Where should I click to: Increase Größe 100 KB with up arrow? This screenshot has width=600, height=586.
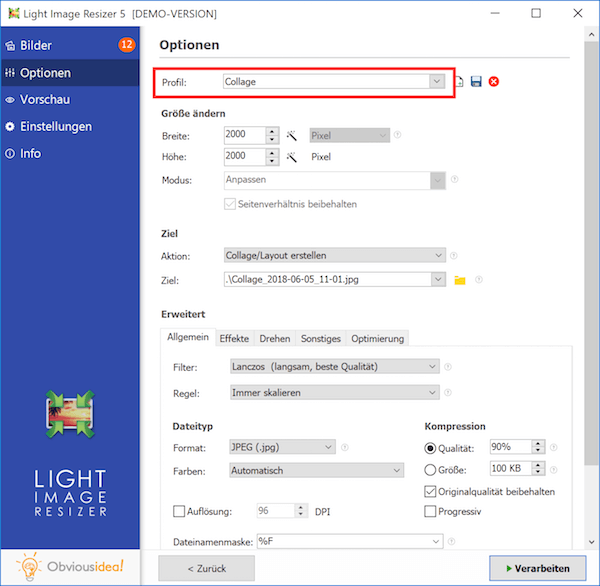click(x=538, y=465)
